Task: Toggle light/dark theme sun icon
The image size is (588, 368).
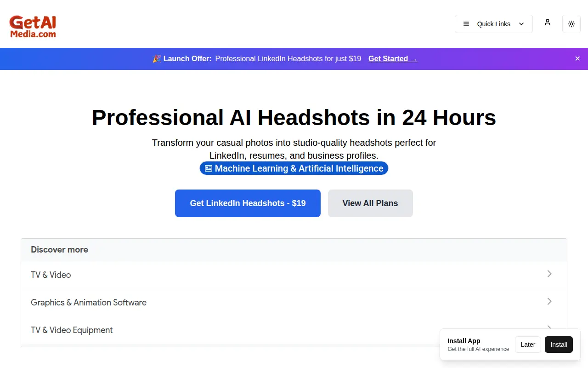Action: [571, 24]
